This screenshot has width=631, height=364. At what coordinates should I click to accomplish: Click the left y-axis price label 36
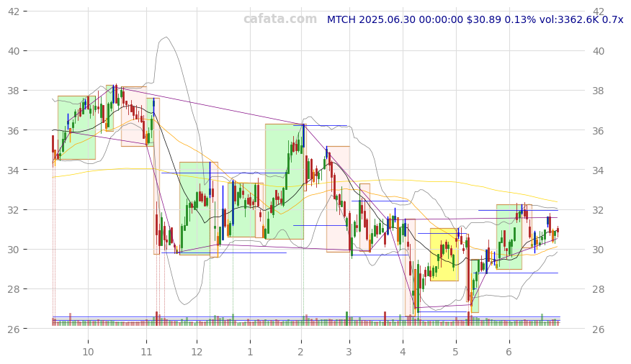pyautogui.click(x=14, y=131)
